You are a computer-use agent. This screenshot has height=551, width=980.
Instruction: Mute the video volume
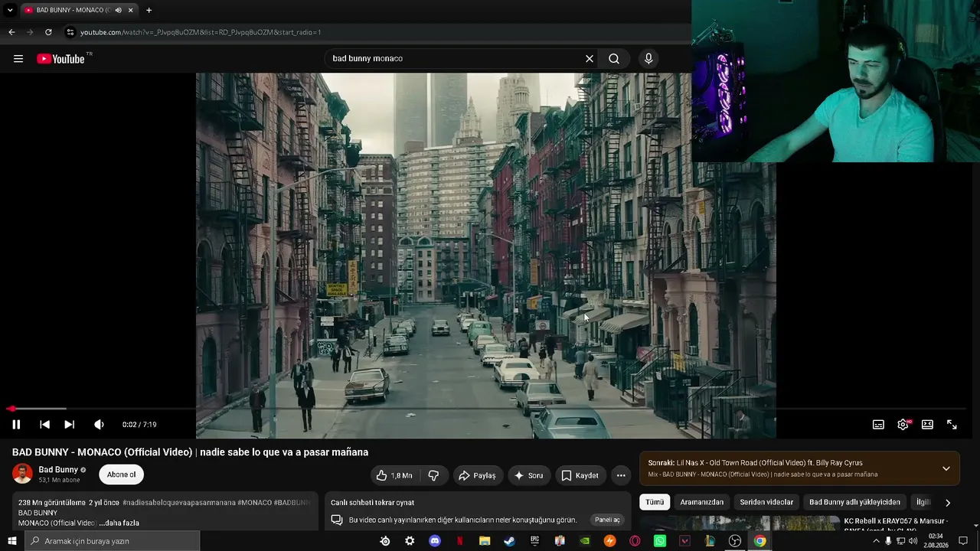point(99,425)
